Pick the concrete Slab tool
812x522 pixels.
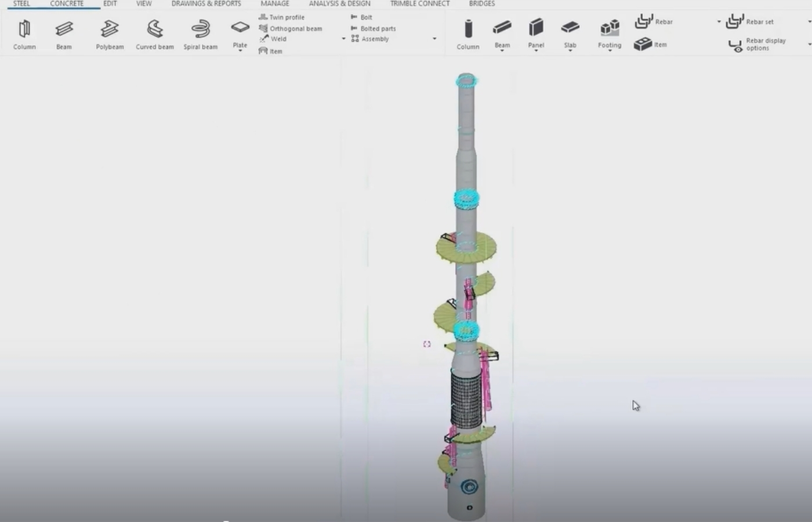coord(570,32)
